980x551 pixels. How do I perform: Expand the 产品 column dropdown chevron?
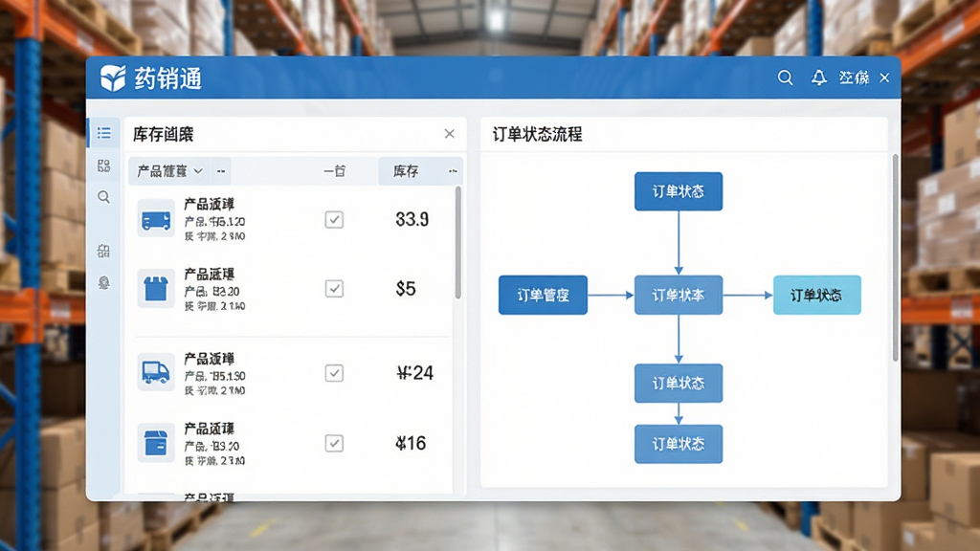198,171
